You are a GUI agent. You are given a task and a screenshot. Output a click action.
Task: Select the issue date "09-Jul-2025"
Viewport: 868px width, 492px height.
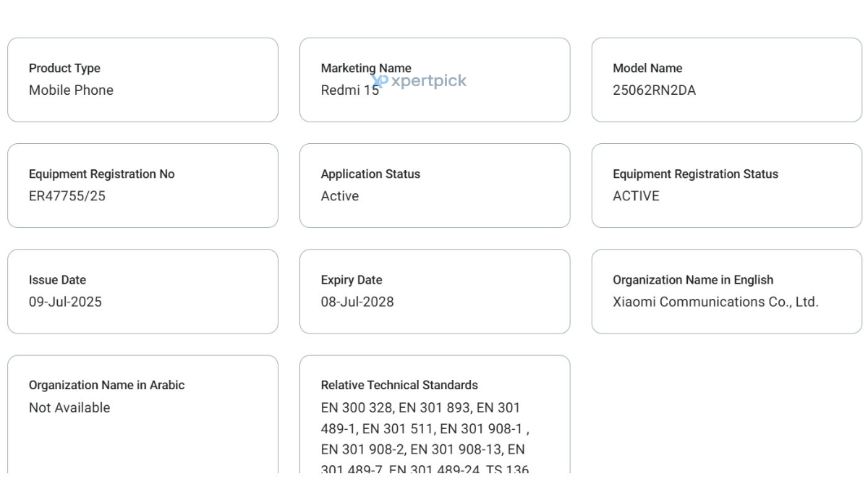[x=65, y=302]
